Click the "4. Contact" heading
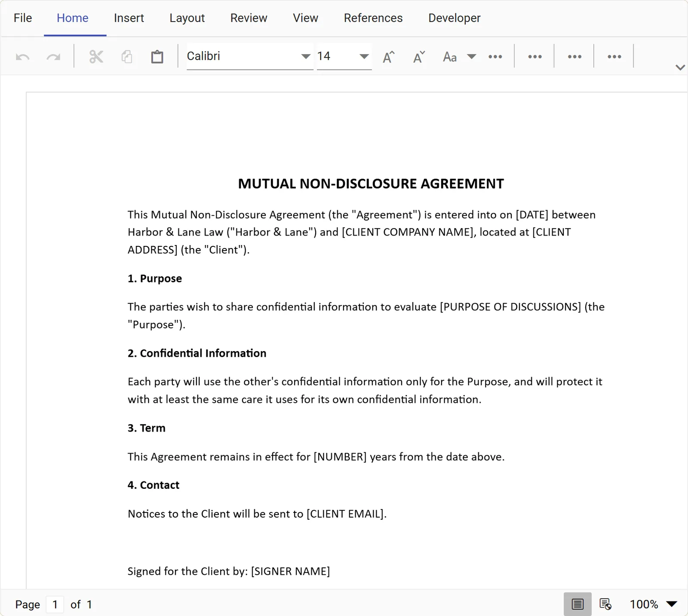The image size is (688, 616). (154, 485)
